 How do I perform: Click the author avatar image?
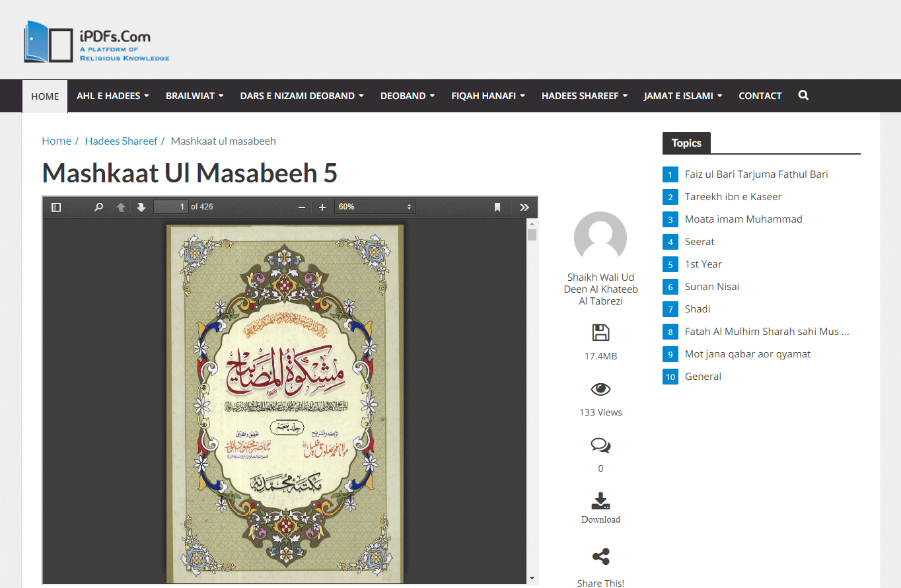tap(600, 238)
